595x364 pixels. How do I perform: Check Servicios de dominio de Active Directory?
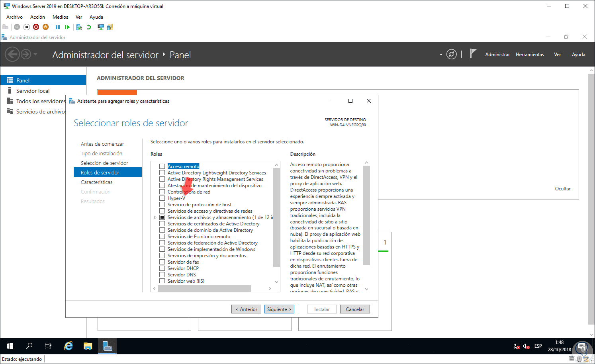[x=162, y=230]
